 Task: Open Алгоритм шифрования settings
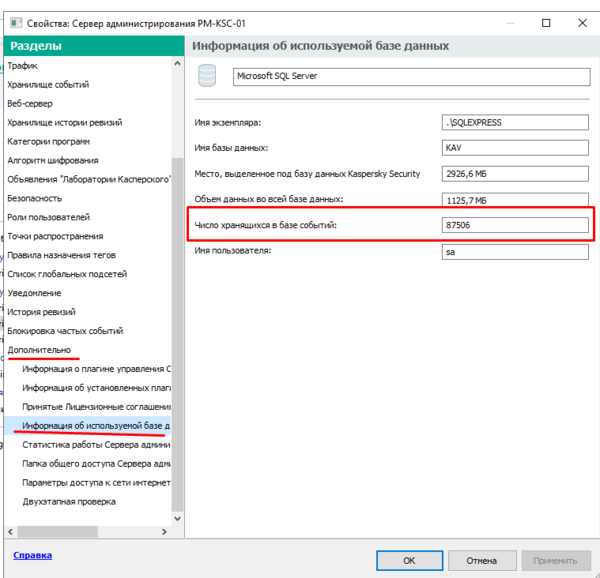pos(53,161)
